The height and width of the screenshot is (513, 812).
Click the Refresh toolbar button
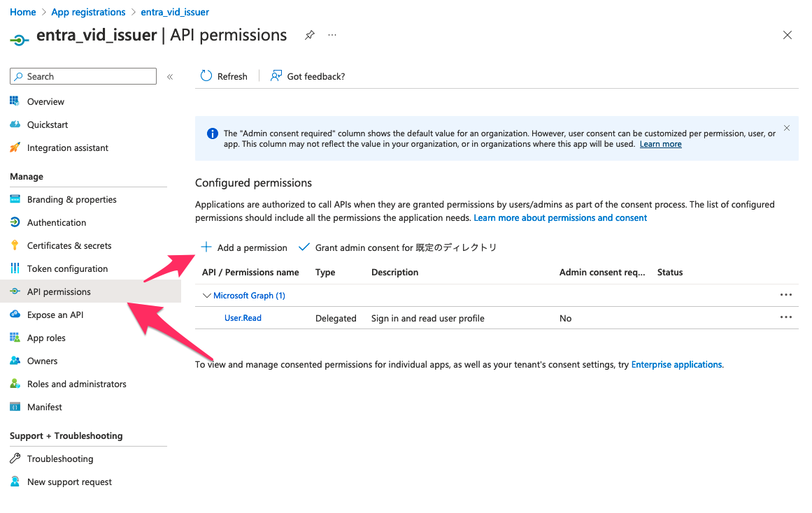tap(224, 76)
